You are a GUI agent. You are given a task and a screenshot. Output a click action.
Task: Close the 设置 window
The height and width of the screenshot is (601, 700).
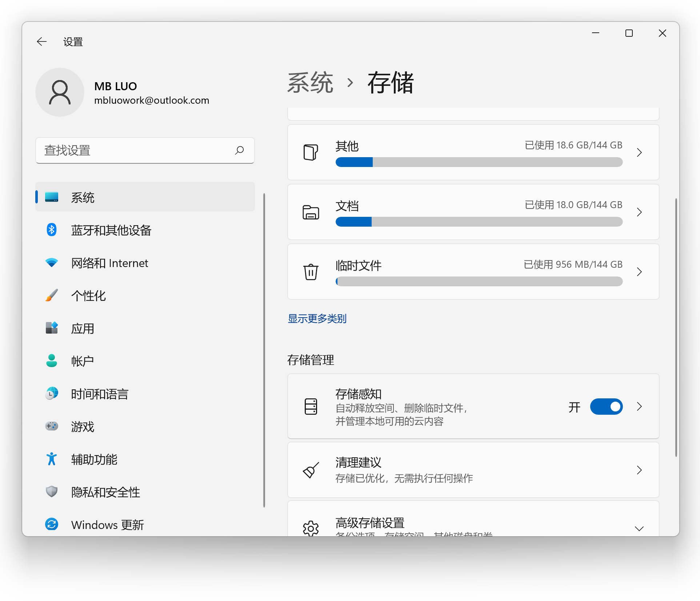(x=663, y=33)
